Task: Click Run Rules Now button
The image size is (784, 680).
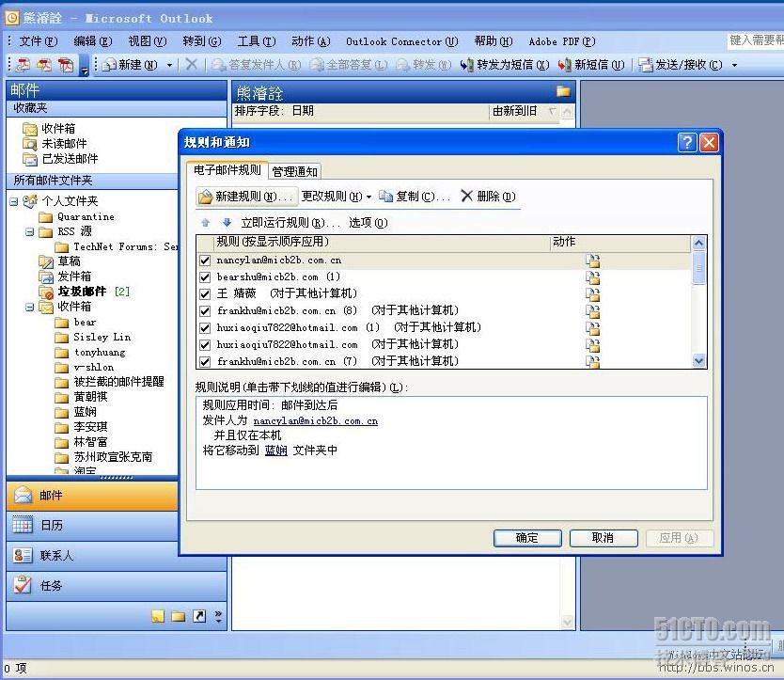Action: pos(290,223)
